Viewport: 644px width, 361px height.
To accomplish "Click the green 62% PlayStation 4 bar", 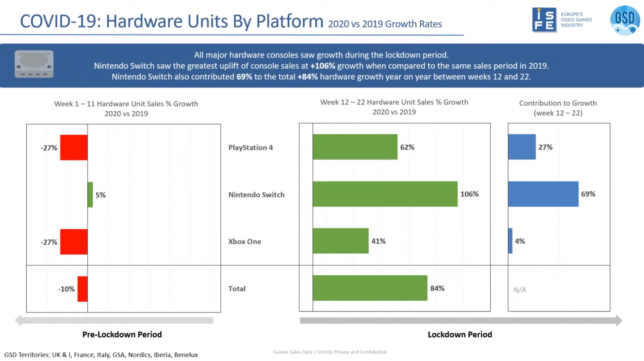I will click(355, 147).
